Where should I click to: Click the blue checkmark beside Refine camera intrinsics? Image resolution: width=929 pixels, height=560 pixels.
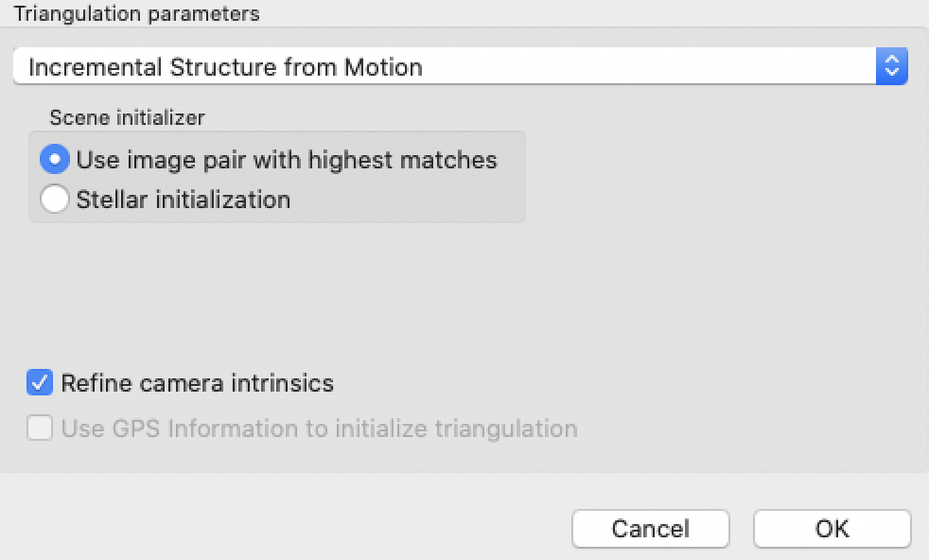(x=40, y=383)
